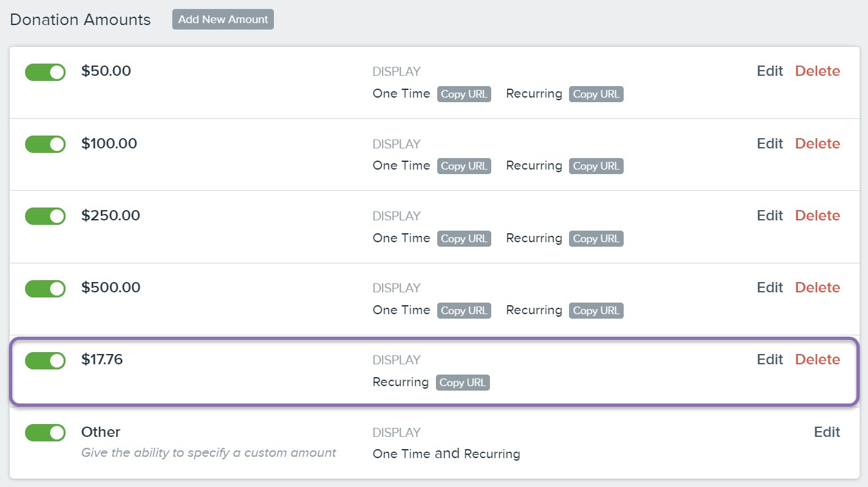Click the DISPLAY label in $50.00 row

click(x=397, y=71)
